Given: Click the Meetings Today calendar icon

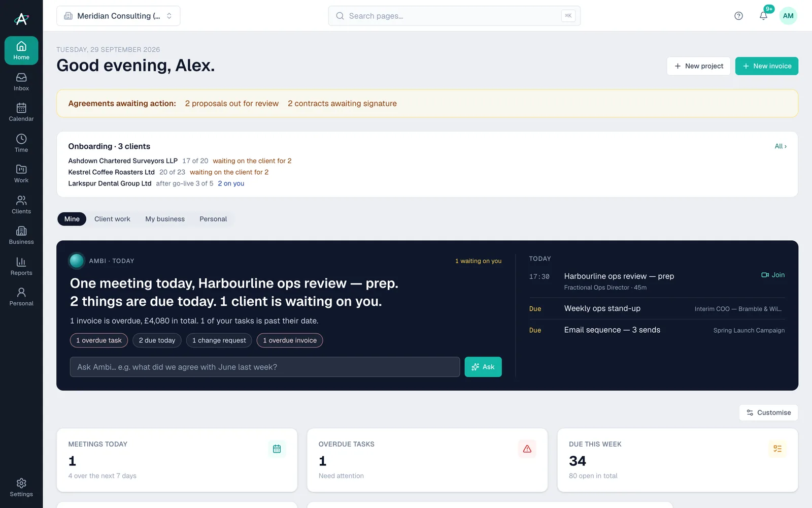Looking at the screenshot, I should 277,449.
